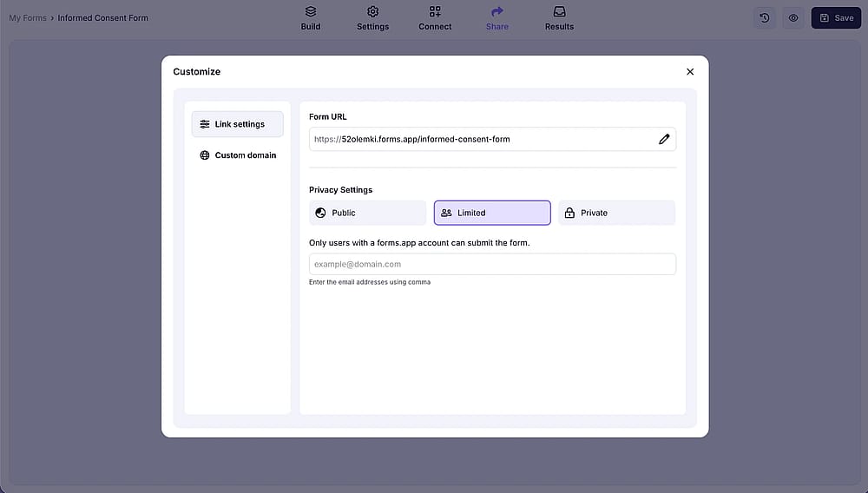The height and width of the screenshot is (493, 868).
Task: Open the Share tab
Action: click(x=497, y=18)
